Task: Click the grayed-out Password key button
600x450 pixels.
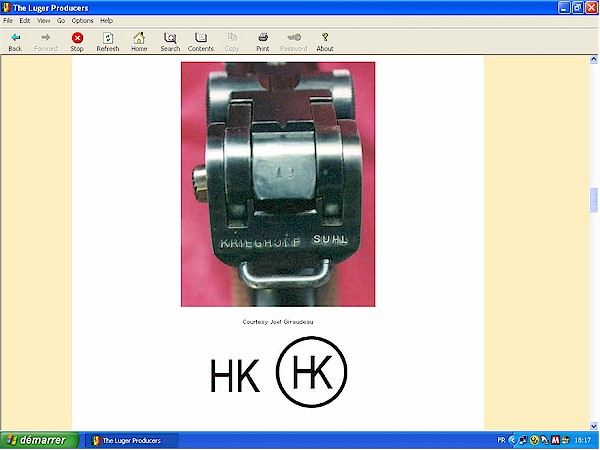Action: [x=294, y=42]
